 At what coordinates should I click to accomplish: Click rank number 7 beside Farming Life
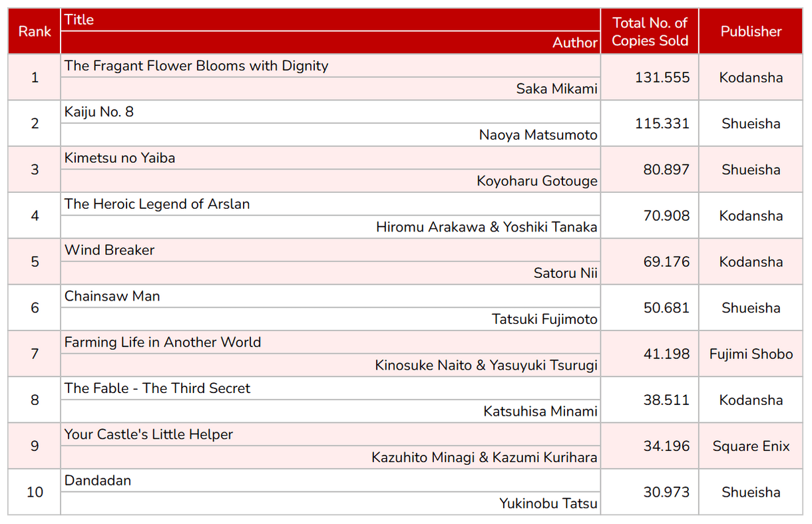[x=35, y=354]
